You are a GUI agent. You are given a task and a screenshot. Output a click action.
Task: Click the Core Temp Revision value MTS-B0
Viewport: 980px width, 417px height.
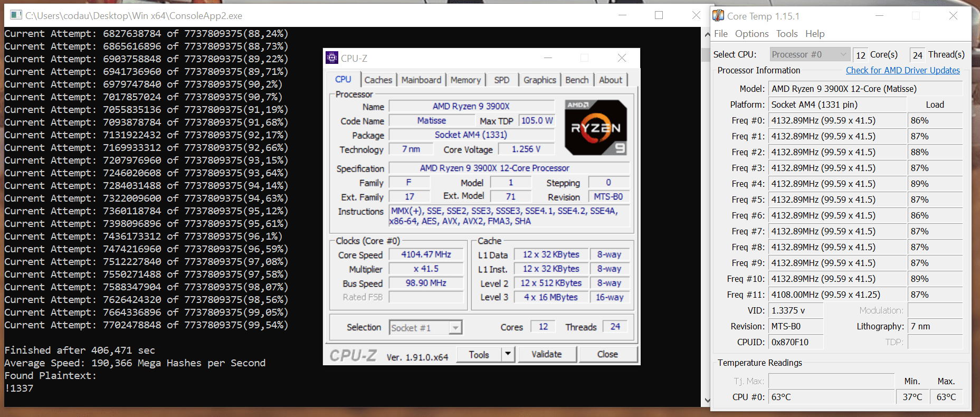(x=795, y=326)
